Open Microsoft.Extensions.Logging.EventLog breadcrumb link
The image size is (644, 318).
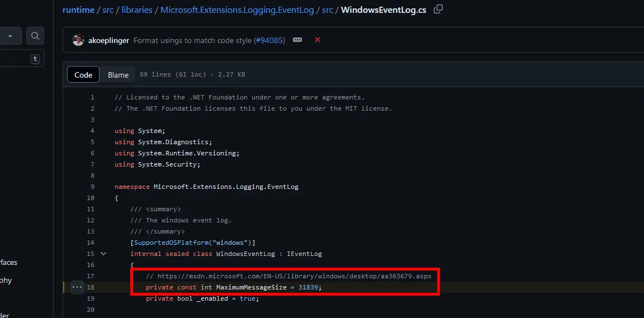(237, 10)
